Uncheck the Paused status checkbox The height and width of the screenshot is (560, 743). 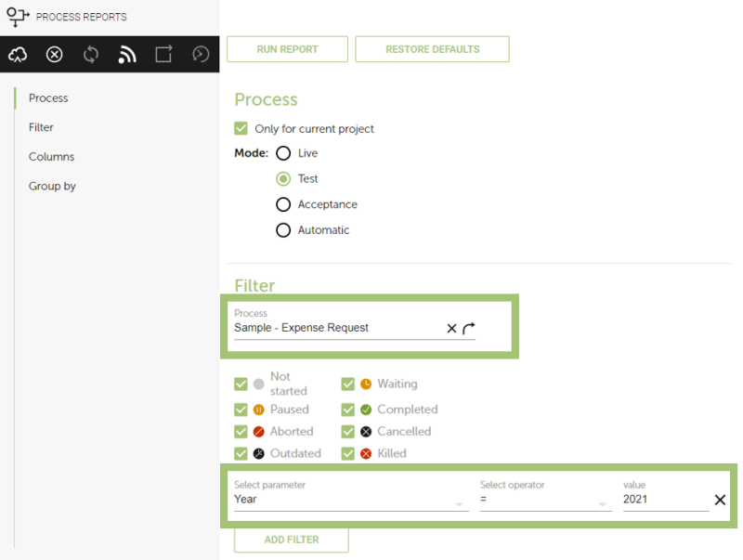[x=241, y=410]
